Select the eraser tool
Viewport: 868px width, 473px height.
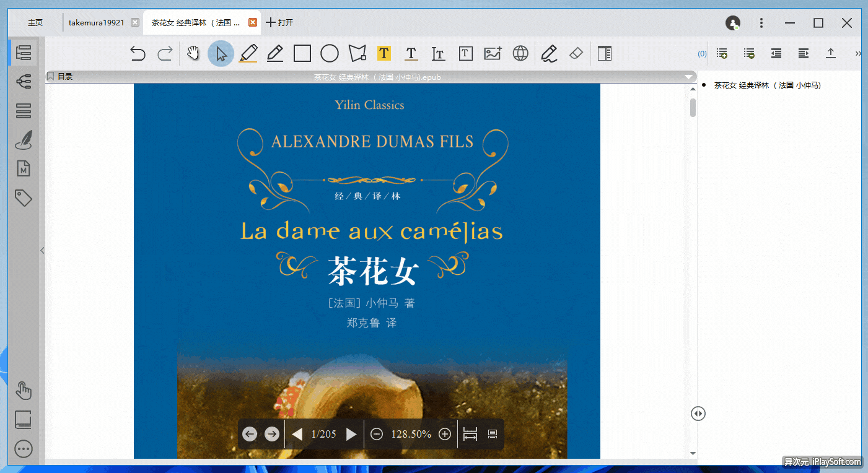pos(576,53)
